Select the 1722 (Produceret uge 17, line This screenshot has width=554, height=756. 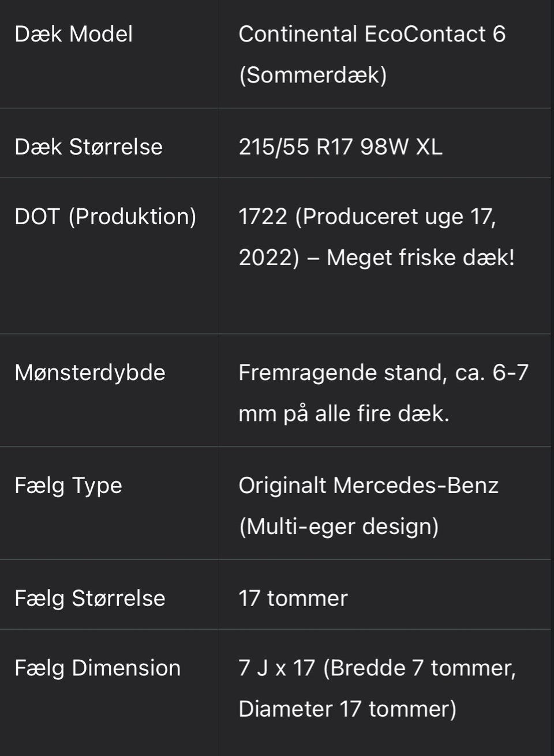point(366,216)
